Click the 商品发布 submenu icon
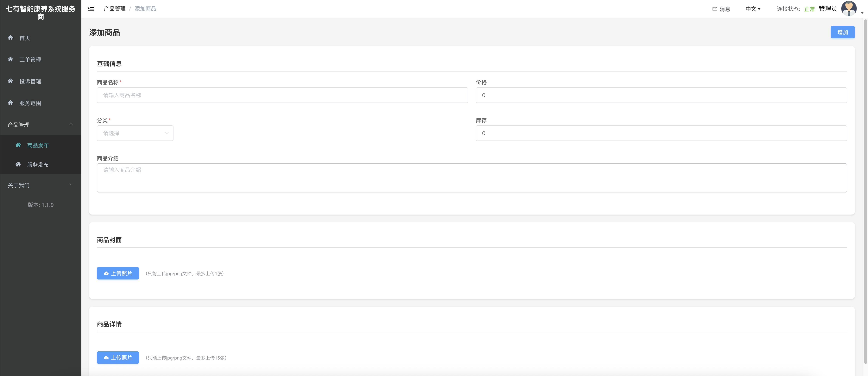The height and width of the screenshot is (376, 868). 18,145
